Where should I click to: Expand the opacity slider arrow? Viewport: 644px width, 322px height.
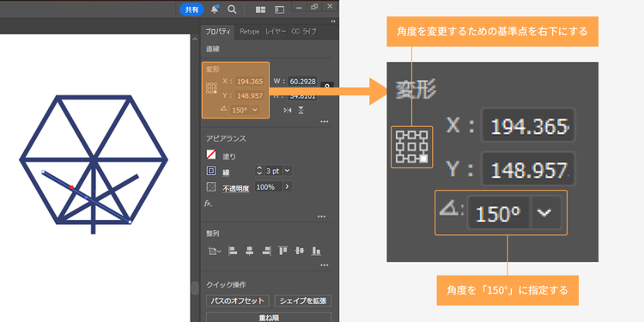287,187
